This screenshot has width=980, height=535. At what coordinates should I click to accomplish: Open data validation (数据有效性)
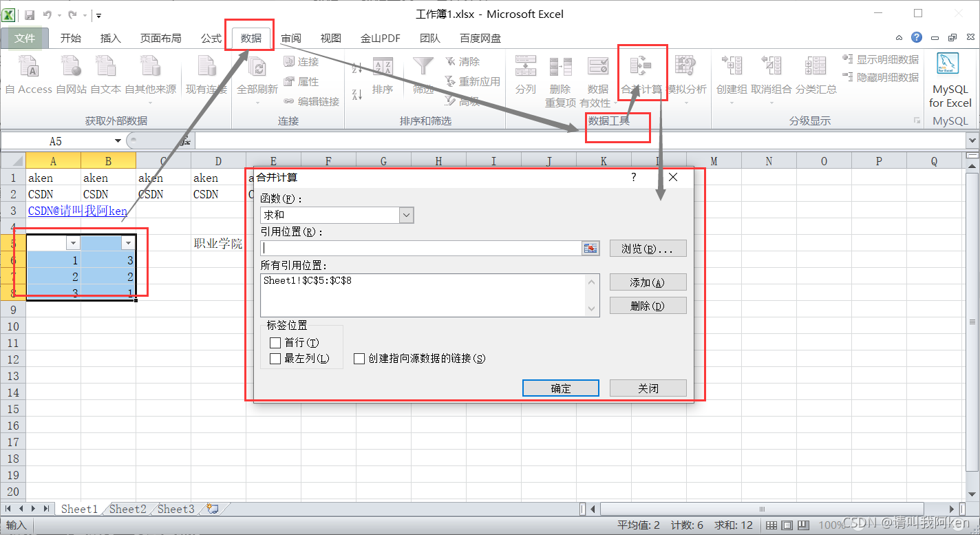[x=597, y=81]
